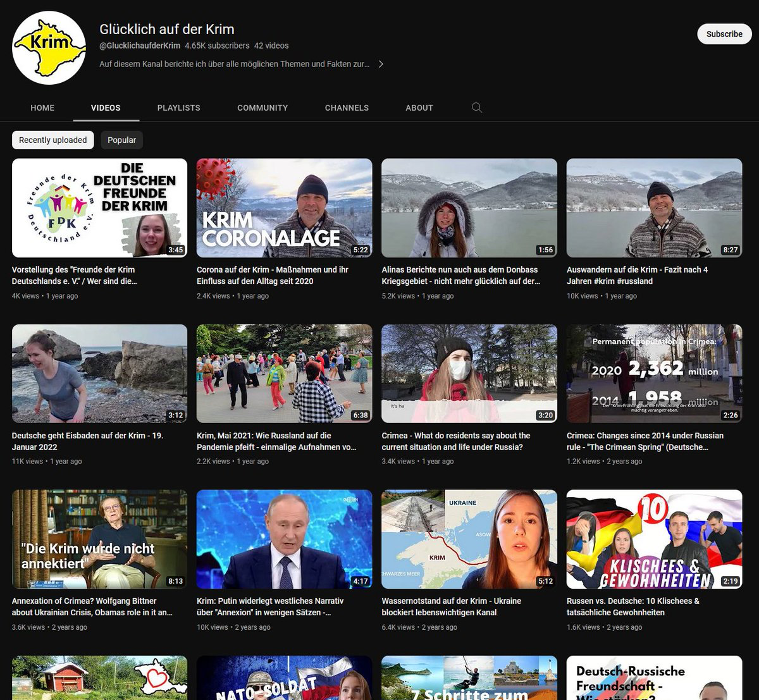The height and width of the screenshot is (700, 759).
Task: Open the Permanent population in Crimea thumbnail
Action: tap(655, 373)
